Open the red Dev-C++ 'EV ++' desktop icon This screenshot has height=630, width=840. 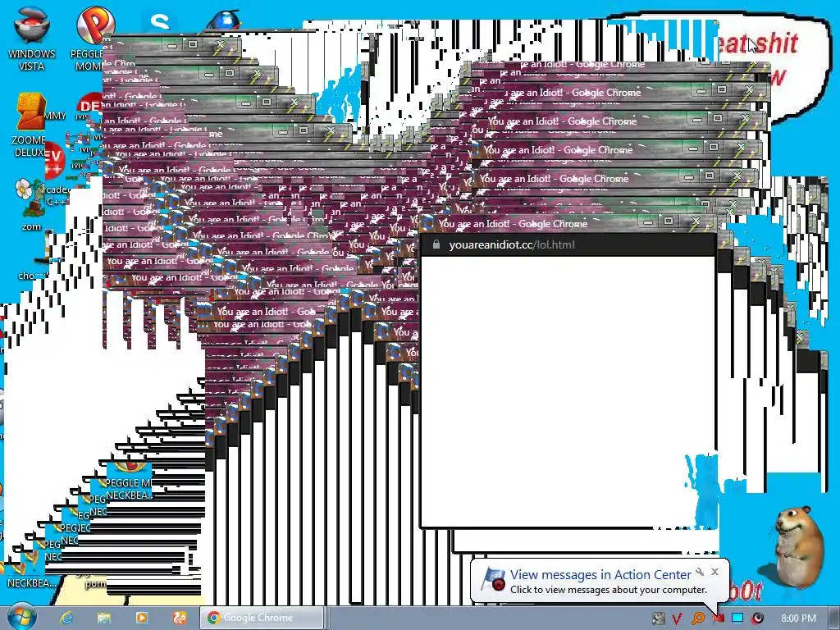tap(54, 160)
